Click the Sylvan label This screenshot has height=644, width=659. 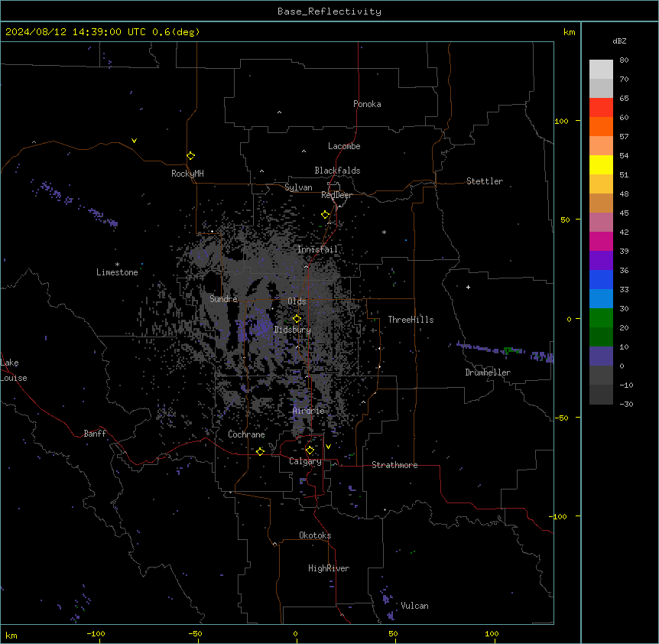tap(298, 187)
